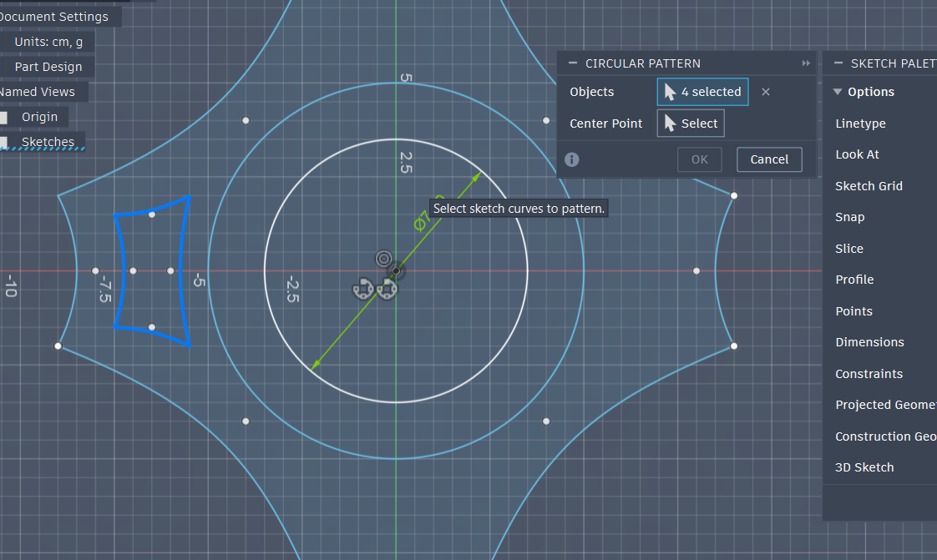Toggle the Profile option
The width and height of the screenshot is (937, 560).
[854, 280]
